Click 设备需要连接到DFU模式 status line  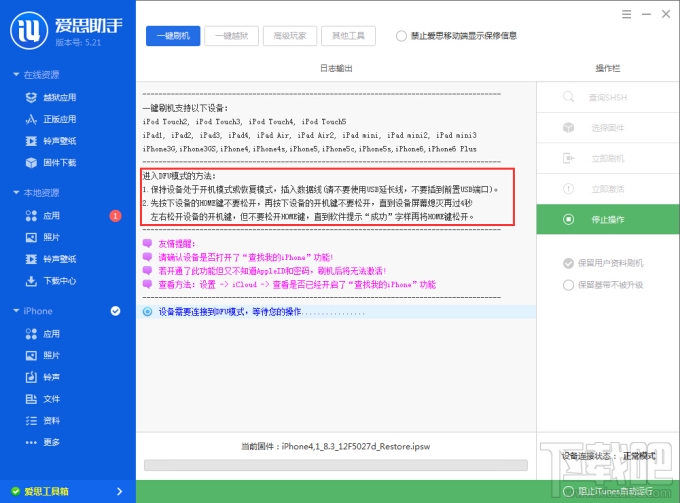pos(337,312)
